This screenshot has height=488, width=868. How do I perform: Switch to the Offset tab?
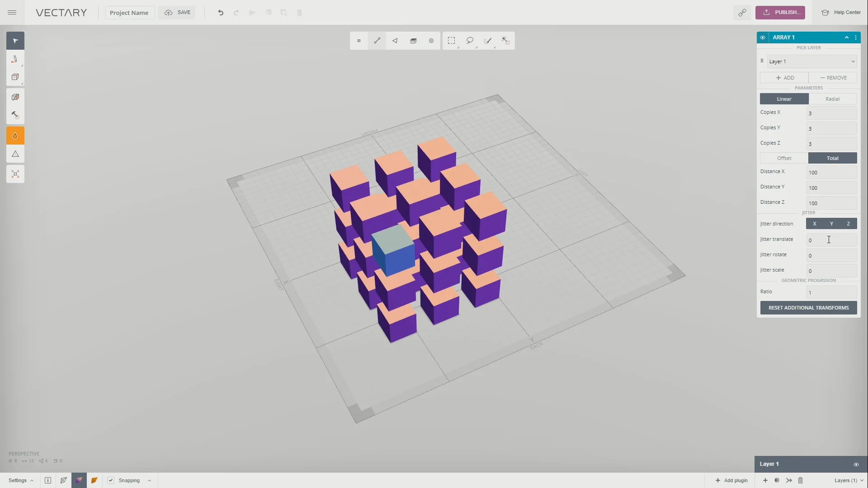(783, 158)
